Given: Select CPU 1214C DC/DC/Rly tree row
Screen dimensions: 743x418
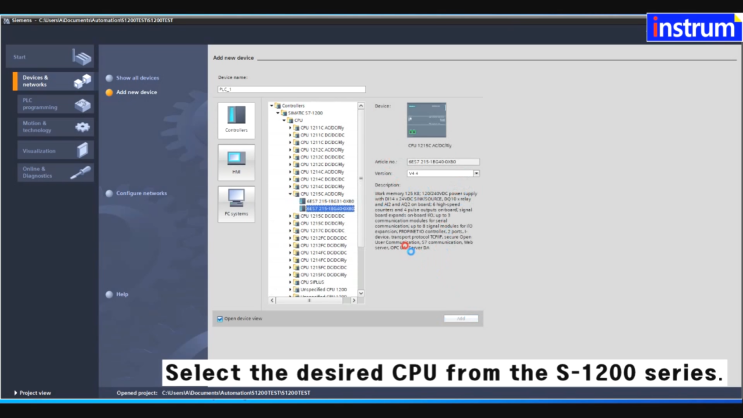Looking at the screenshot, I should tap(322, 186).
